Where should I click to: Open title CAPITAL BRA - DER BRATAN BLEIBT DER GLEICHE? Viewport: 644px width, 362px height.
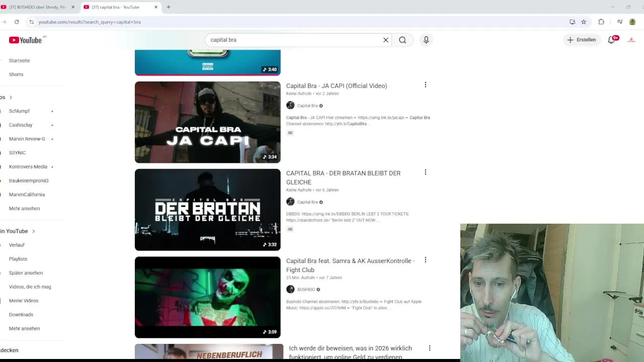[x=343, y=177]
